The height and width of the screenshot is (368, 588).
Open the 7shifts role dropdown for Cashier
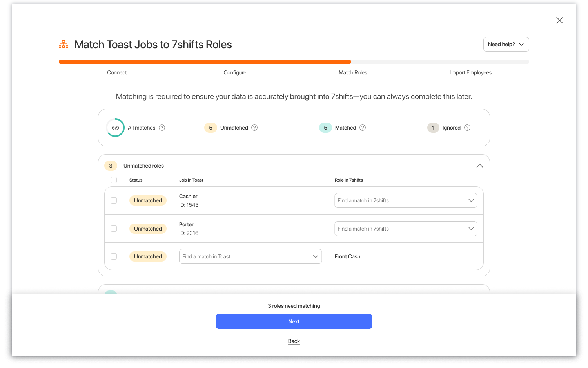pos(406,200)
